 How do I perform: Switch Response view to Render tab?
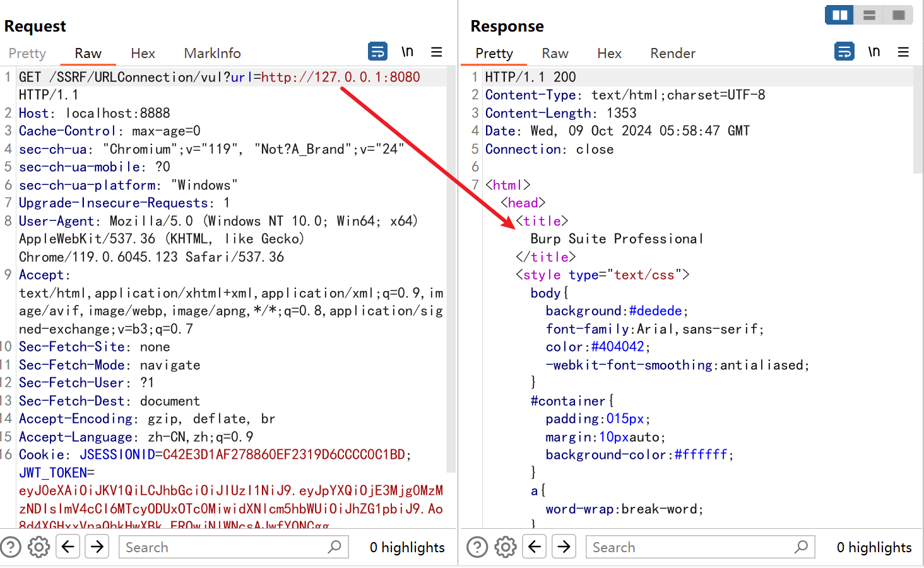pyautogui.click(x=672, y=54)
